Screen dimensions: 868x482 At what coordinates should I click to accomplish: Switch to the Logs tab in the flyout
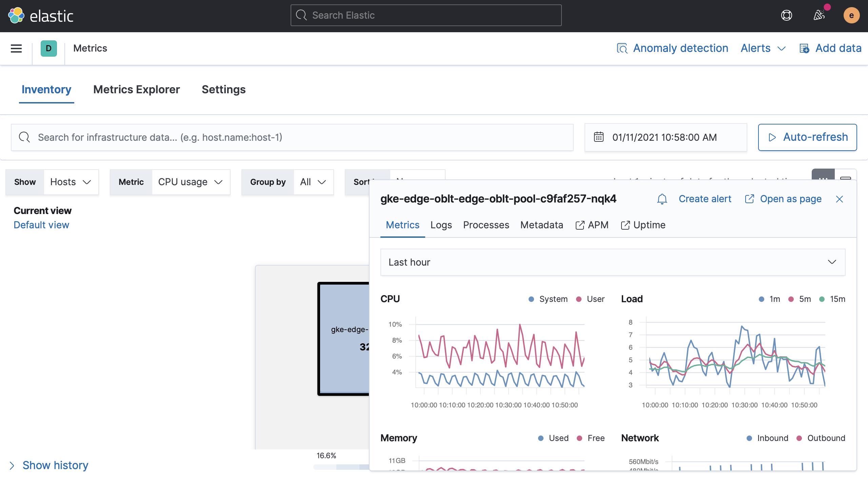(441, 225)
